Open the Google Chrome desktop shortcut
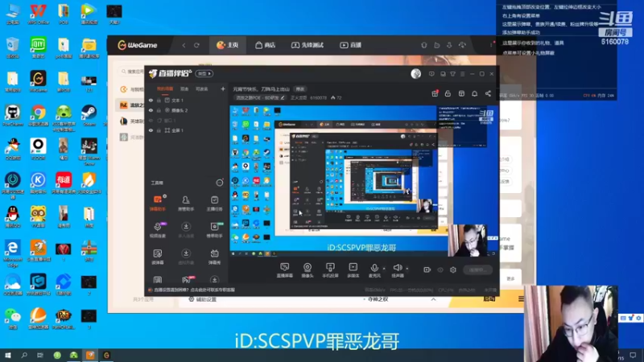 click(x=38, y=115)
